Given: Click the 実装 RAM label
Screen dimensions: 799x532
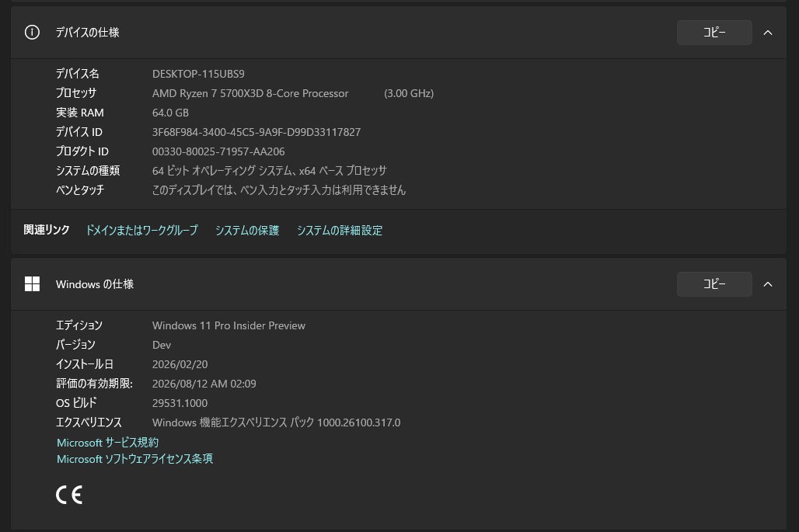Looking at the screenshot, I should click(79, 113).
